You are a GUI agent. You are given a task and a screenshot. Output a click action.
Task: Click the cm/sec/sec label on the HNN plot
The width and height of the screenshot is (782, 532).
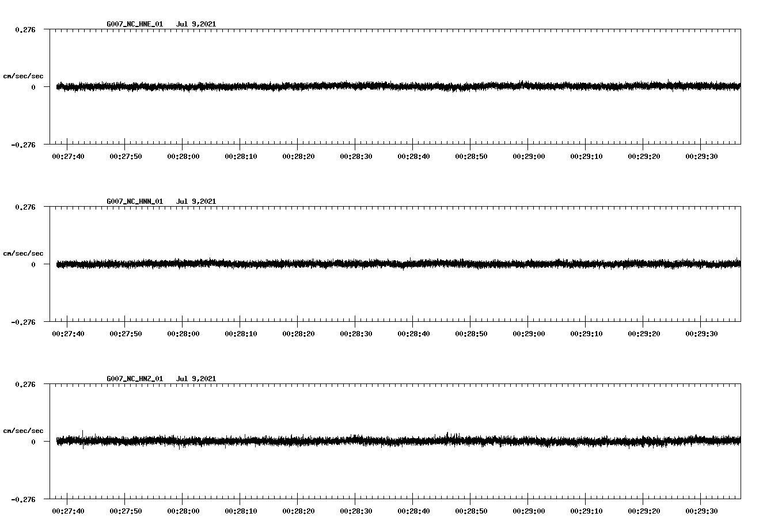click(x=24, y=253)
